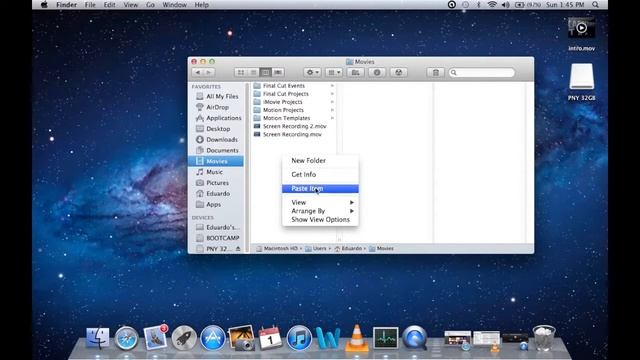Image resolution: width=640 pixels, height=360 pixels.
Task: Launch Safari from the Dock
Action: pos(126,338)
